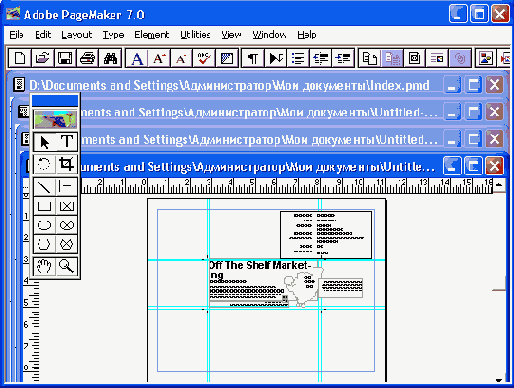The width and height of the screenshot is (514, 388).
Task: Click the horizontal ruler
Action: point(287,186)
